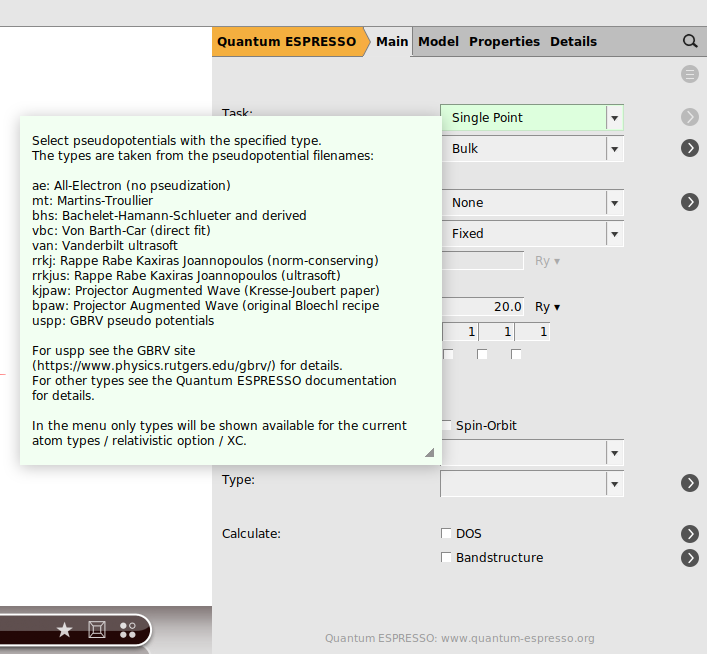
Task: Open Bandstructure settings arrow icon
Action: click(x=690, y=558)
